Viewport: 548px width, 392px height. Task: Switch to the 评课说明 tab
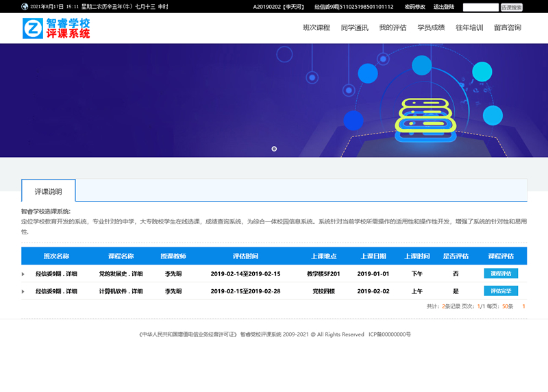[48, 192]
